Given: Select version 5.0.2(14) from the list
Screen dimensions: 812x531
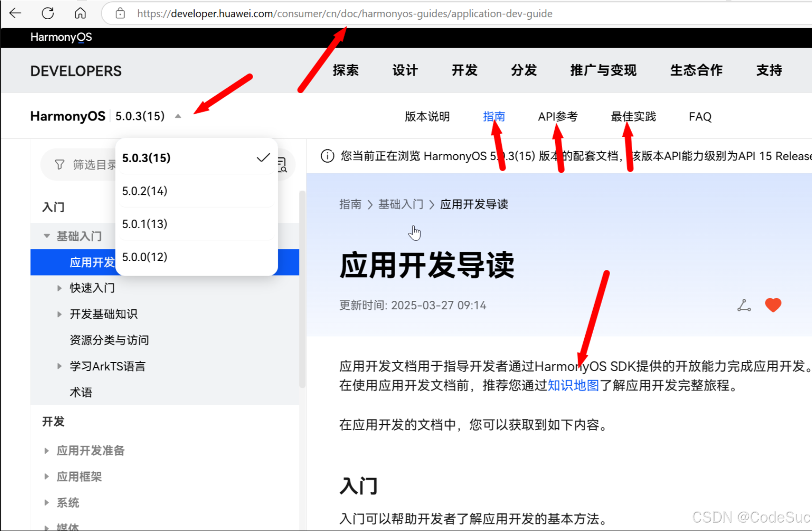Looking at the screenshot, I should point(145,191).
